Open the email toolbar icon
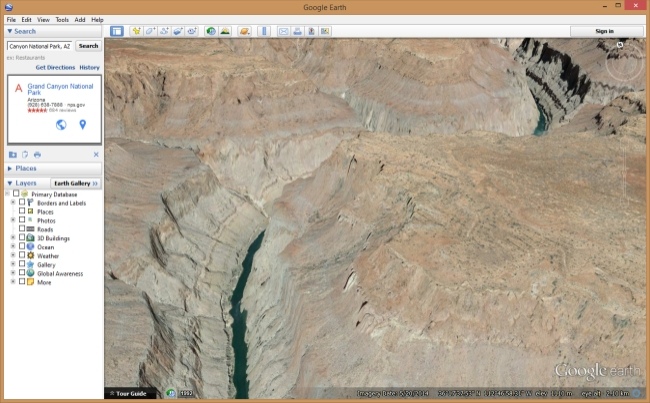Viewport: 650px width, 403px height. coord(284,31)
